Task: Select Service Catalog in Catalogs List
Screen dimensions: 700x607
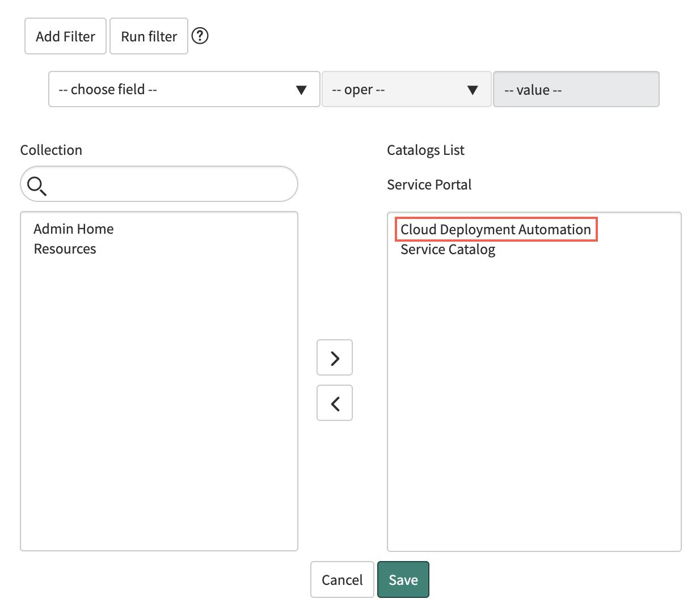Action: pos(448,250)
